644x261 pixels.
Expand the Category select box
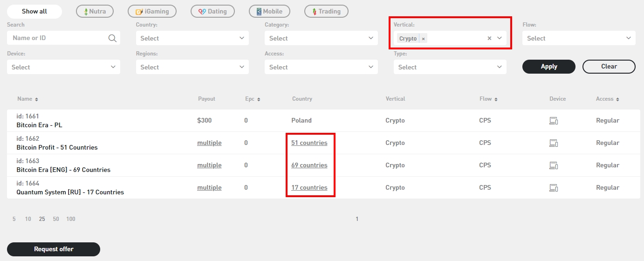(x=321, y=38)
